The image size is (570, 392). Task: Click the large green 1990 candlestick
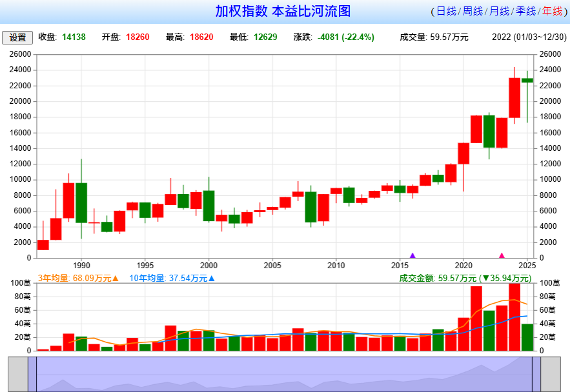(x=81, y=202)
